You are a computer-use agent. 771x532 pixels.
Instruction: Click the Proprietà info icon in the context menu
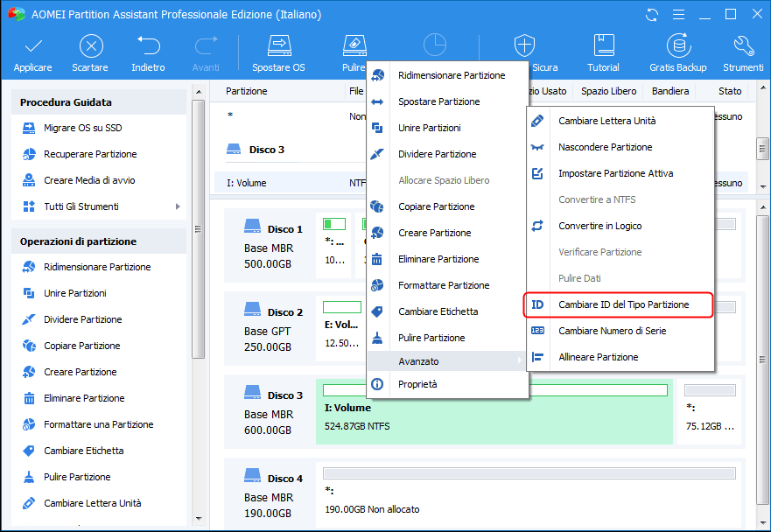(377, 384)
